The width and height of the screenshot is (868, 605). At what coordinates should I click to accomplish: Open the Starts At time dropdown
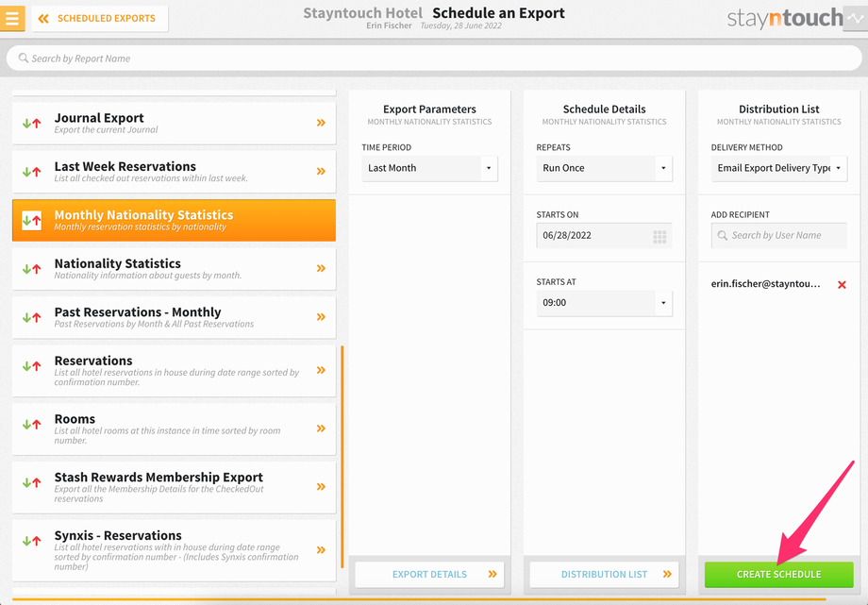pyautogui.click(x=604, y=303)
